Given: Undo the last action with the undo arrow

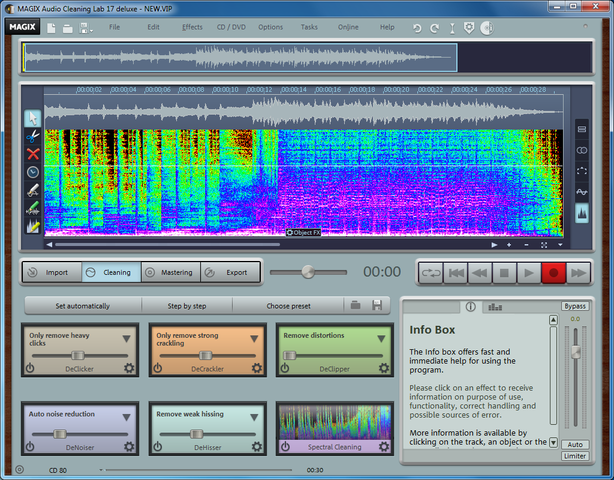Looking at the screenshot, I should [x=417, y=28].
